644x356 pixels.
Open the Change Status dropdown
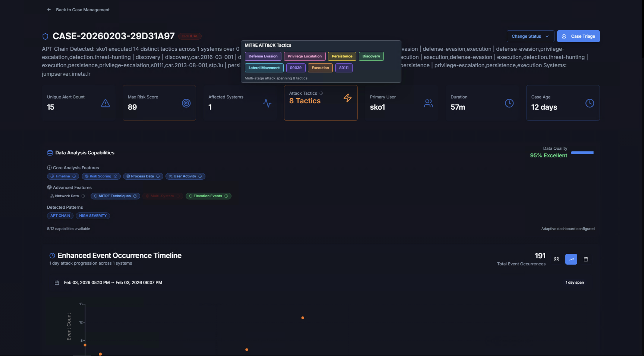pyautogui.click(x=530, y=37)
